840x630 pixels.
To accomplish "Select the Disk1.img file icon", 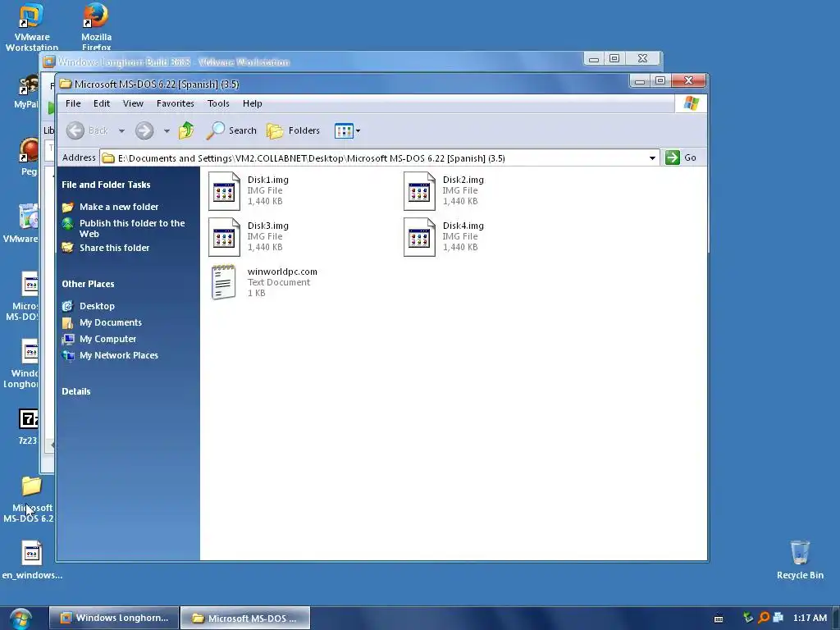I will click(224, 191).
